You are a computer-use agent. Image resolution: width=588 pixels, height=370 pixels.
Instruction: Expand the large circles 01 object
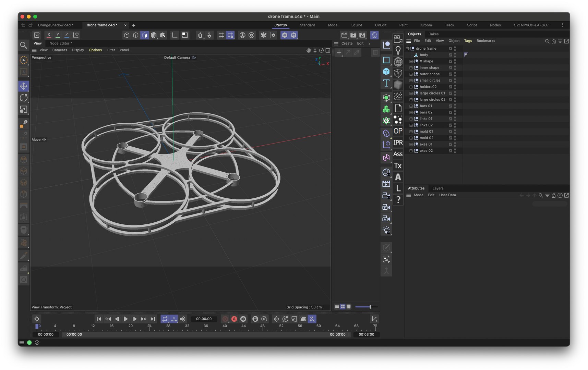click(x=411, y=93)
